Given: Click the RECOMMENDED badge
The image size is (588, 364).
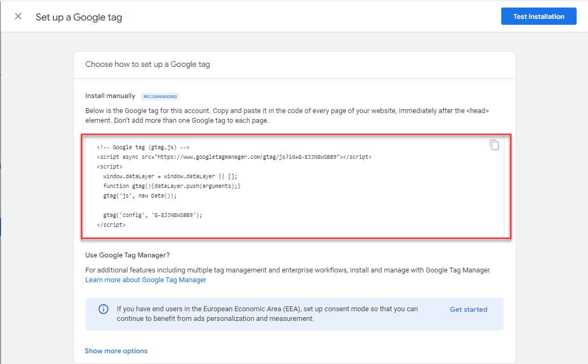Looking at the screenshot, I should [x=160, y=96].
